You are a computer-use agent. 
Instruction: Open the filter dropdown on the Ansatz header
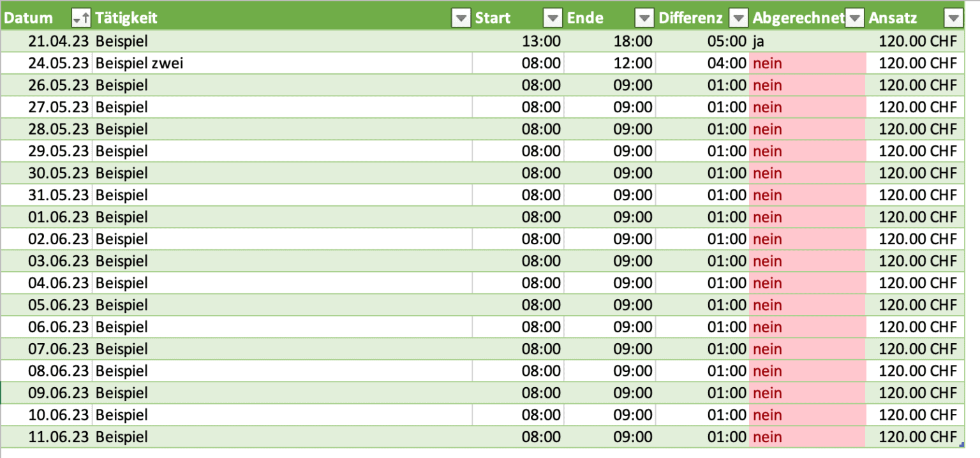[953, 17]
